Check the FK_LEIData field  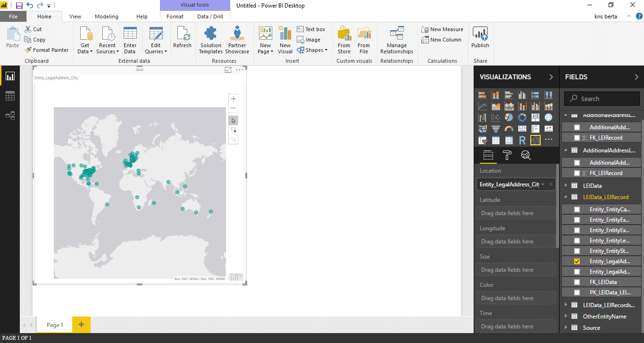[x=577, y=282]
